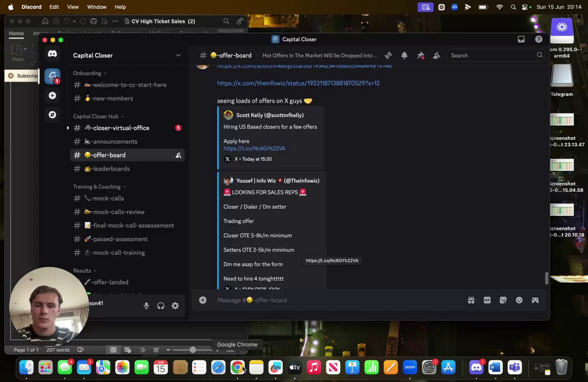588x382 pixels.
Task: Open Microsoft Teams in the dock
Action: tap(514, 367)
